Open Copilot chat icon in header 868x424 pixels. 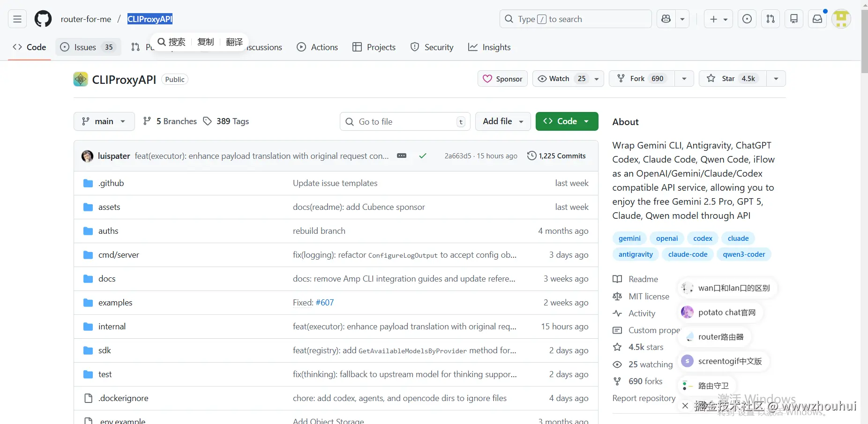(666, 19)
